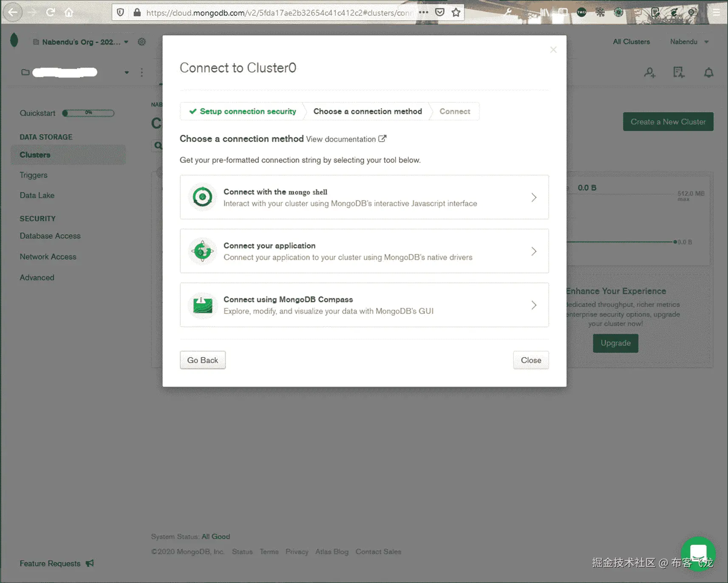This screenshot has height=583, width=728.
Task: Open the external link icon beside View documentation
Action: click(x=382, y=139)
